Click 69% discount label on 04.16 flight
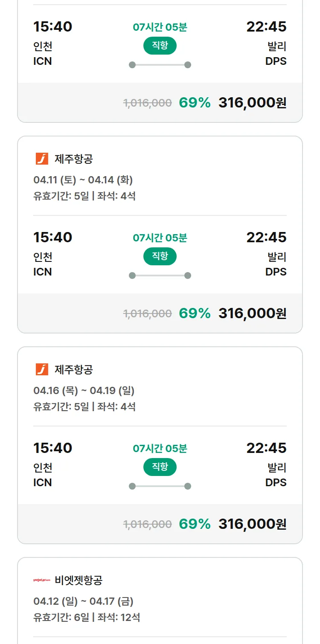Viewport: 320px width, 644px height. (195, 524)
